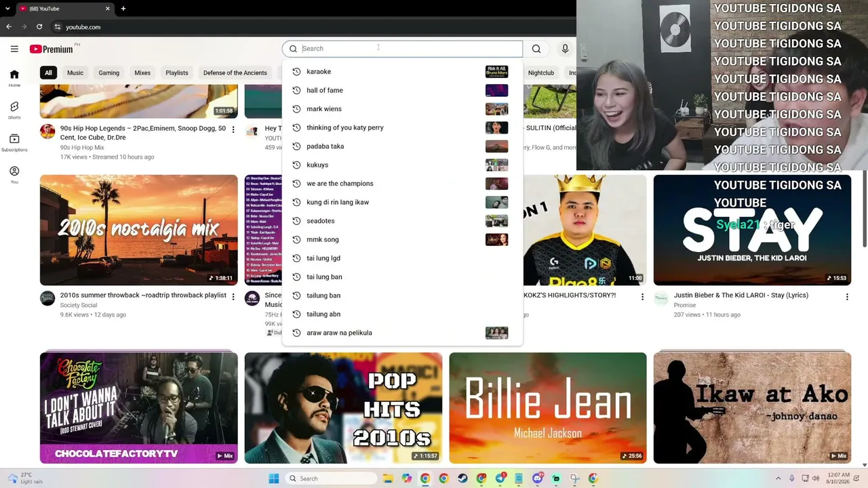
Task: Open Snipping Tool from the taskbar
Action: (x=574, y=479)
